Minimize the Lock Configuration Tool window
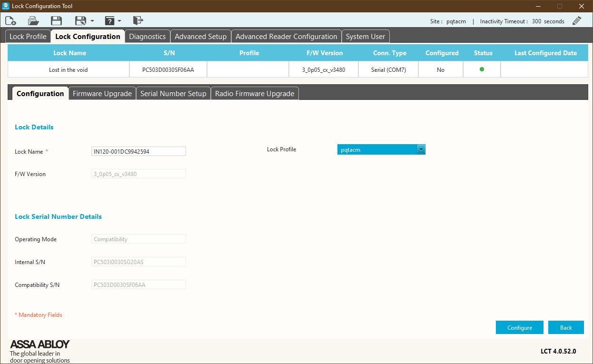The image size is (593, 364). click(538, 6)
